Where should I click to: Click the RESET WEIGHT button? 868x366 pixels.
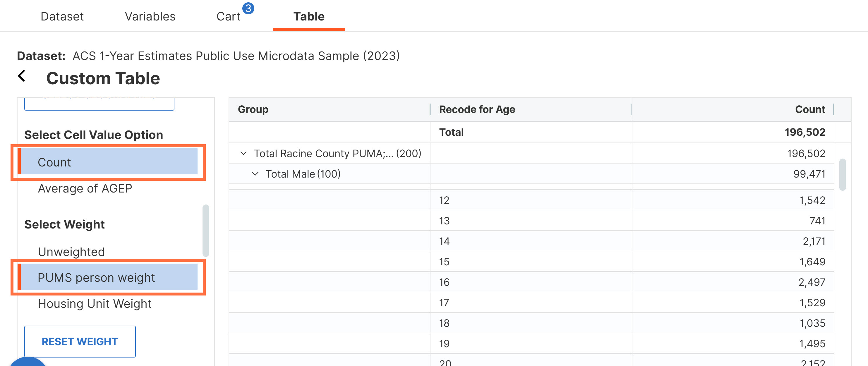pyautogui.click(x=80, y=341)
